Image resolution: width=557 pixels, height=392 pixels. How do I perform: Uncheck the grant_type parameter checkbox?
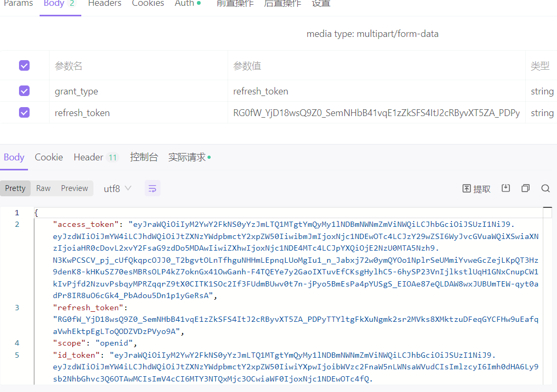[24, 91]
